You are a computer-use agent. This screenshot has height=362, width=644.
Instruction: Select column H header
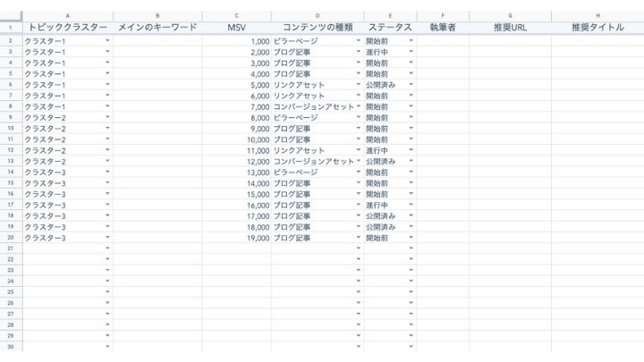click(597, 15)
